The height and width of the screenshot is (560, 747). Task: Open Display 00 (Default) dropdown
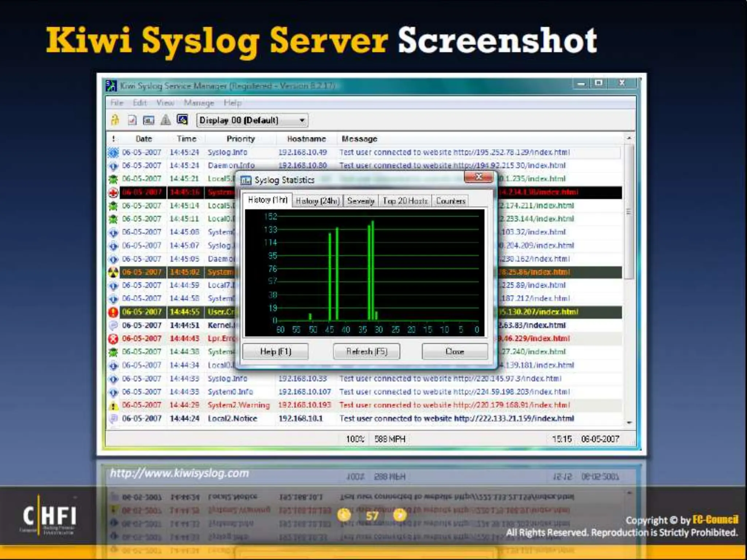(x=252, y=120)
